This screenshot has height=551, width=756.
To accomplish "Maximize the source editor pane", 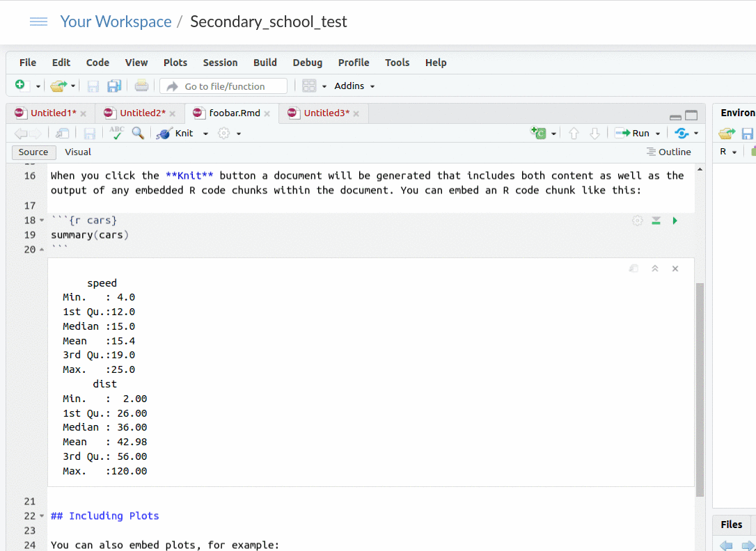I will tap(691, 115).
